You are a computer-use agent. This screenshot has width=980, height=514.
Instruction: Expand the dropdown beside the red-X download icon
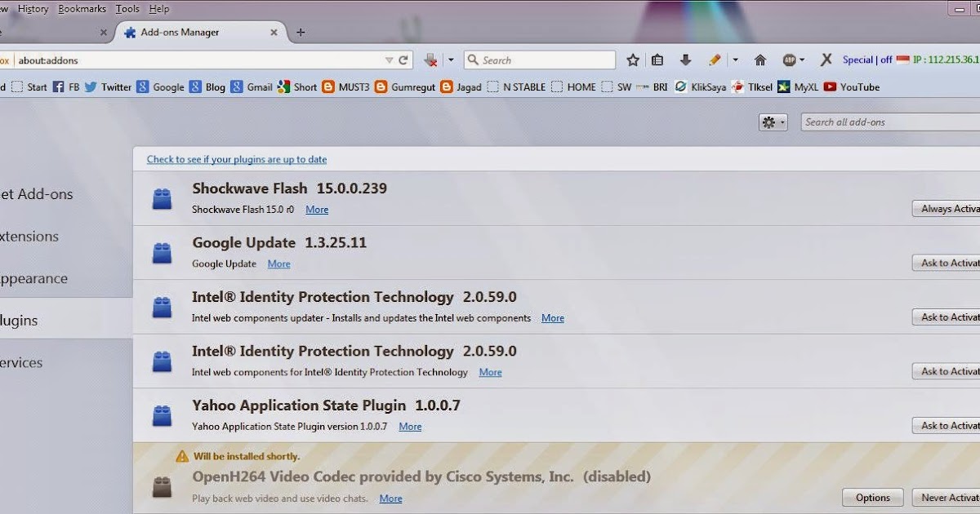tap(450, 60)
